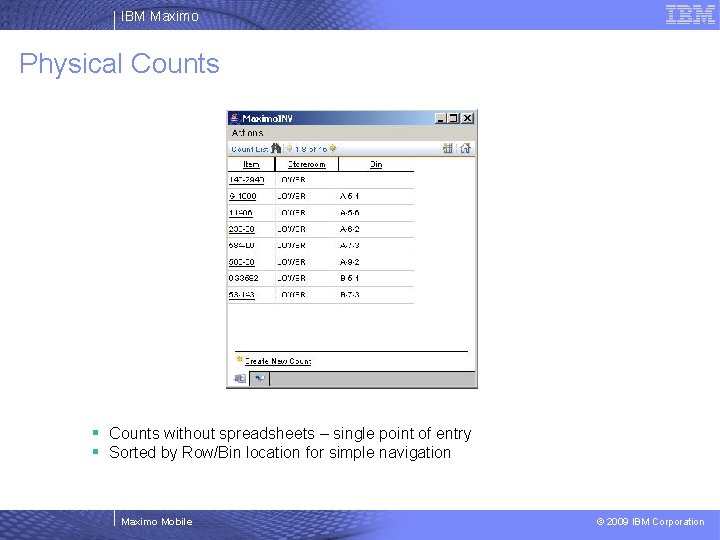Click the green table grid toolbar icon
The width and height of the screenshot is (720, 540).
click(x=448, y=148)
